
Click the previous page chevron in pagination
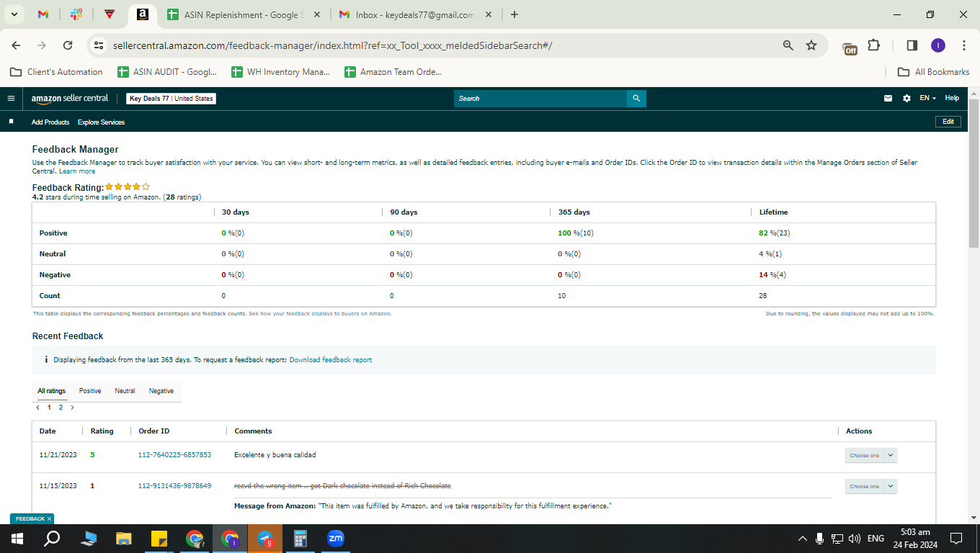37,408
